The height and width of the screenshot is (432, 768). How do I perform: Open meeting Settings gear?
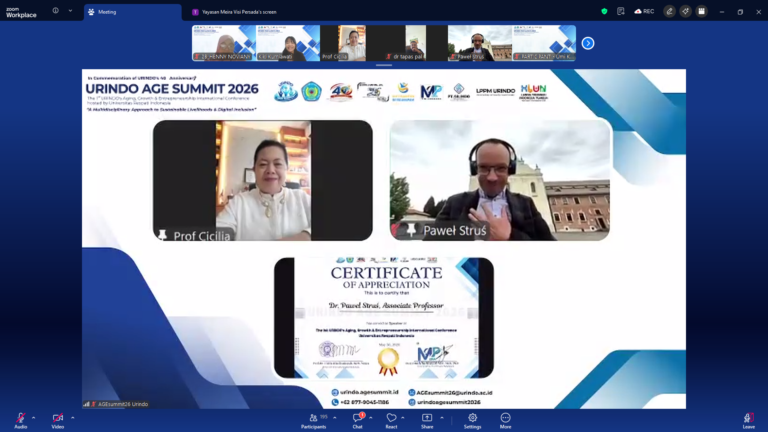(x=472, y=420)
